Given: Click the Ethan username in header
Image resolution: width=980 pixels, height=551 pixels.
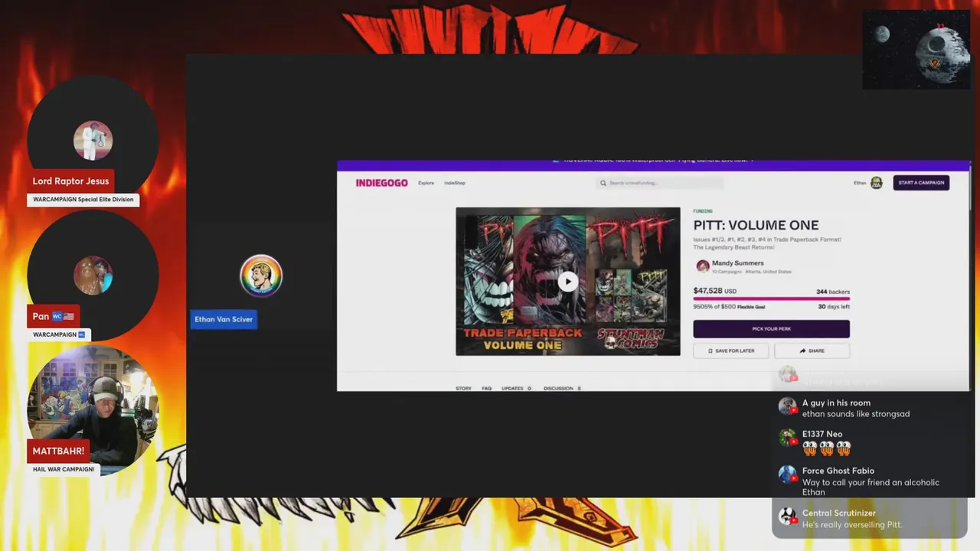Looking at the screenshot, I should (x=861, y=183).
